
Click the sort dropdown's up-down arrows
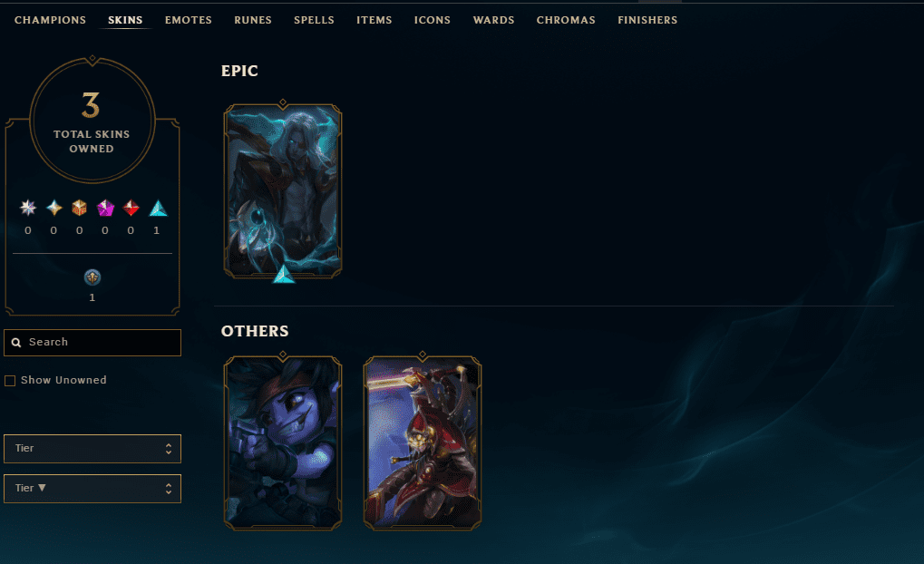(169, 489)
